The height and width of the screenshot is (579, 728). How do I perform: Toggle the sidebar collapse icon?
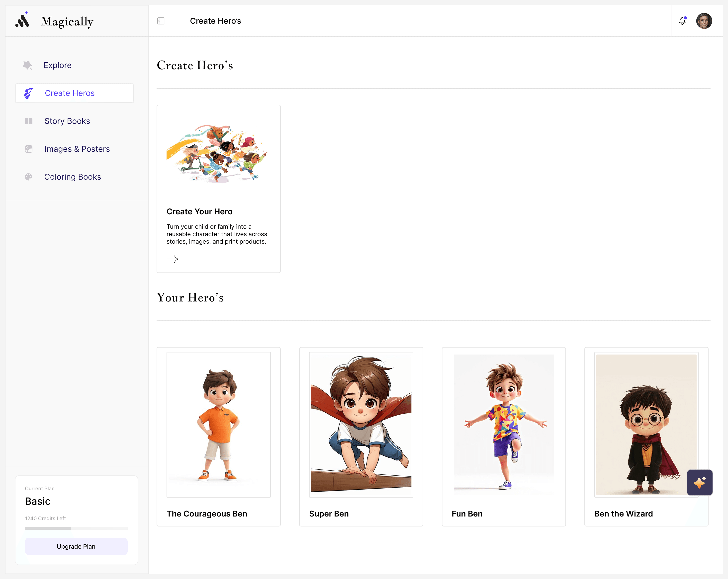161,21
